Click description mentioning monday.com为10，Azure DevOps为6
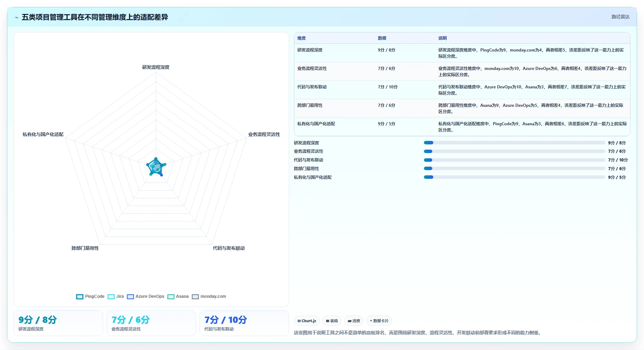This screenshot has width=644, height=350. click(532, 72)
